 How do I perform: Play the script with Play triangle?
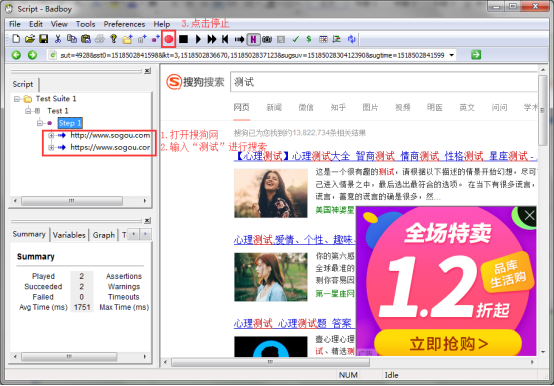pos(198,39)
